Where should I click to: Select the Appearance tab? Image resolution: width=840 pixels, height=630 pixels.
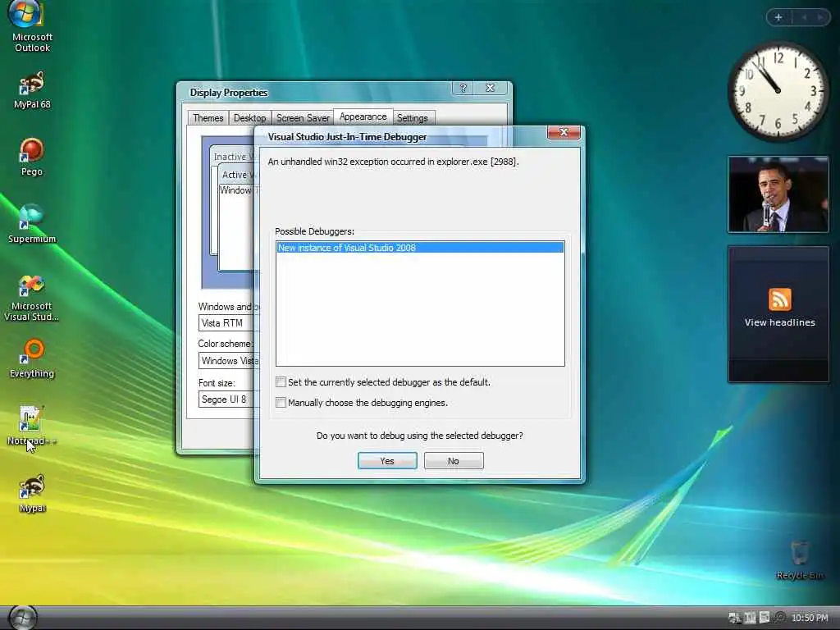363,116
